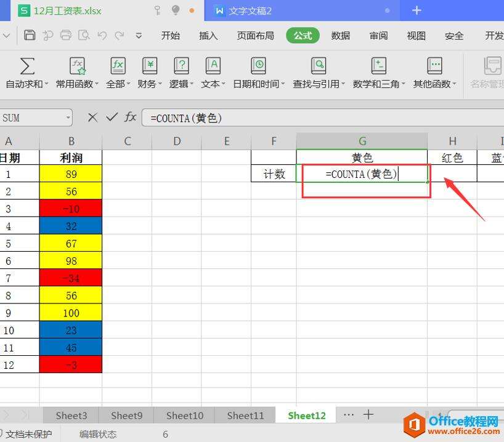Open the 视图 ribbon tab
Viewport: 504px width, 442px height.
point(417,35)
